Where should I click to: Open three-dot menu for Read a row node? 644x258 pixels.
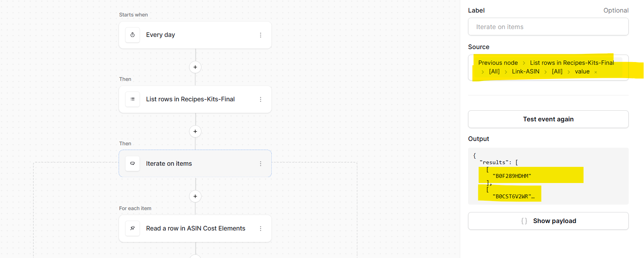260,229
